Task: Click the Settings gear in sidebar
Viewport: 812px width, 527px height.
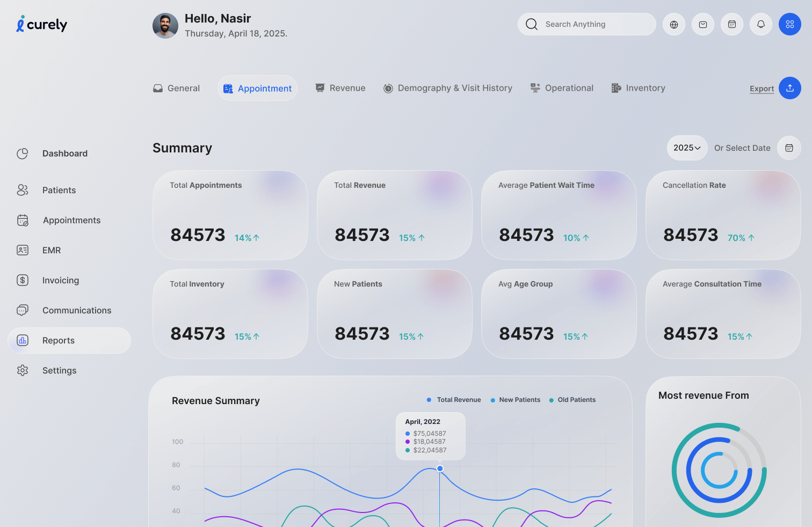Action: click(x=23, y=370)
